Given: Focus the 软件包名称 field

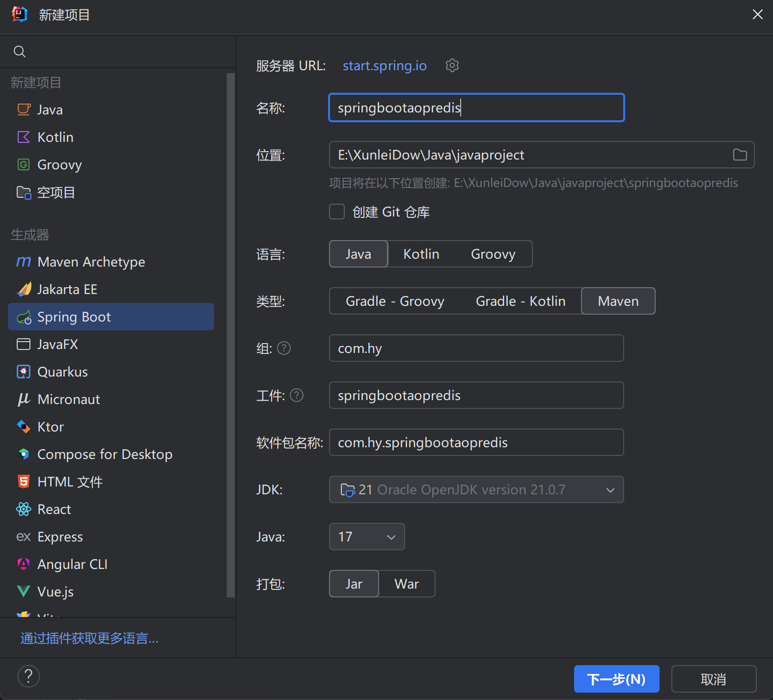Looking at the screenshot, I should (x=476, y=442).
